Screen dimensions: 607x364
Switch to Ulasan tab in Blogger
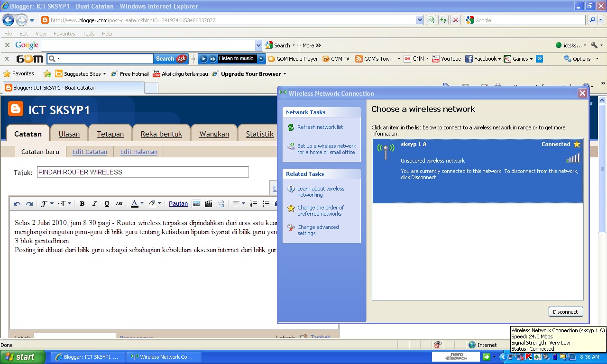point(69,134)
